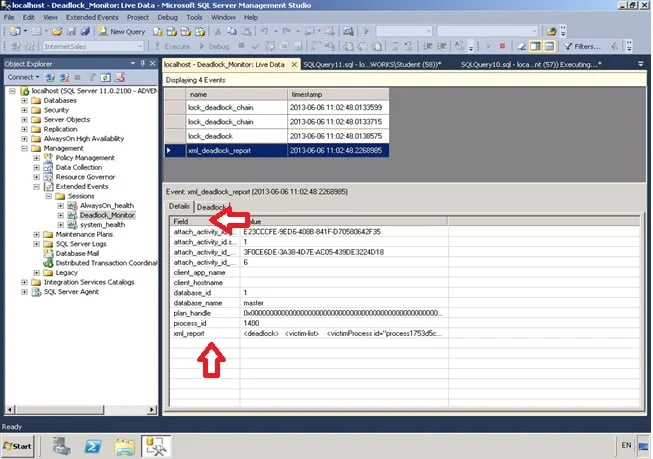Open the File menu
Screen dimensions: 653x459
(9, 17)
